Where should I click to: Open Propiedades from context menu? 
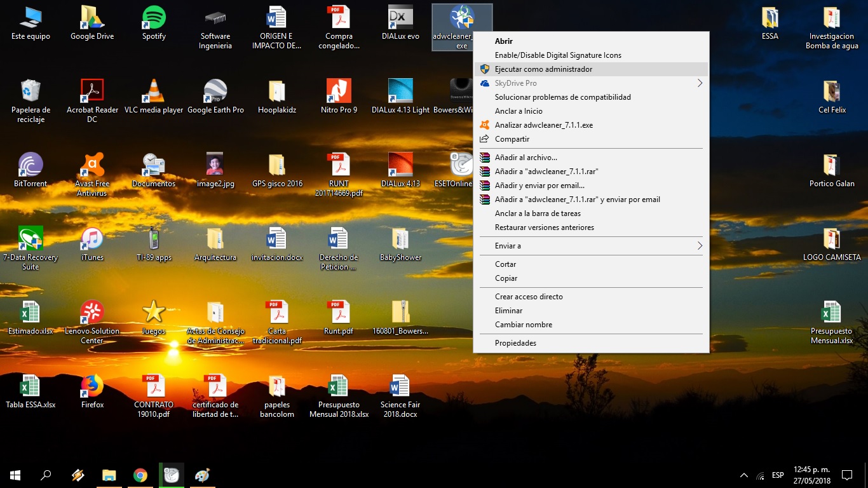click(x=591, y=343)
